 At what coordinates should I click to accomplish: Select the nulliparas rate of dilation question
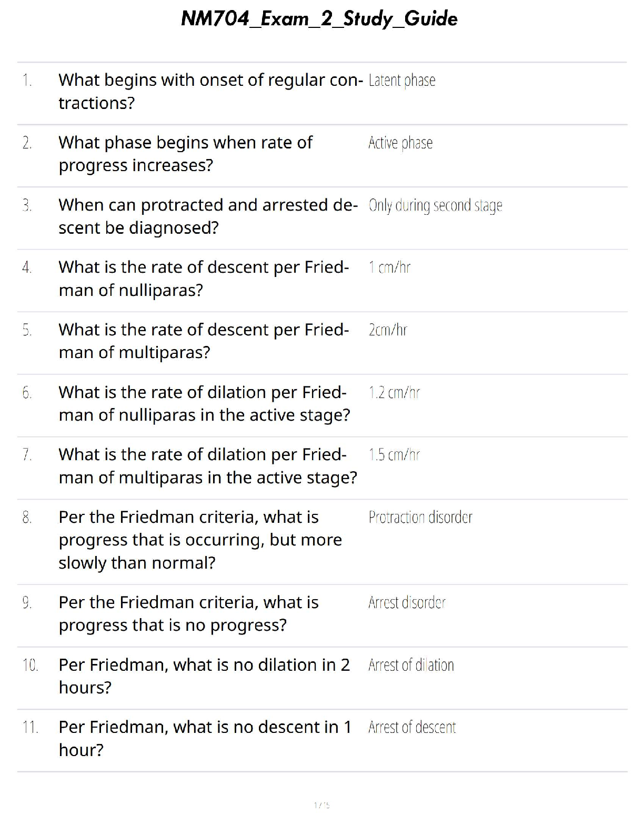click(x=204, y=404)
